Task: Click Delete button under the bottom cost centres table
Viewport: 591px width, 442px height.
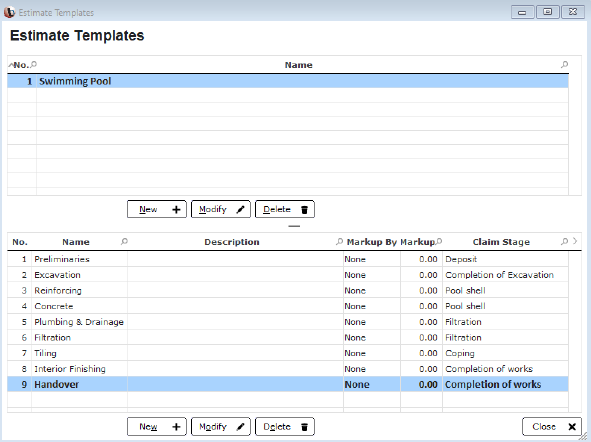Action: point(285,427)
